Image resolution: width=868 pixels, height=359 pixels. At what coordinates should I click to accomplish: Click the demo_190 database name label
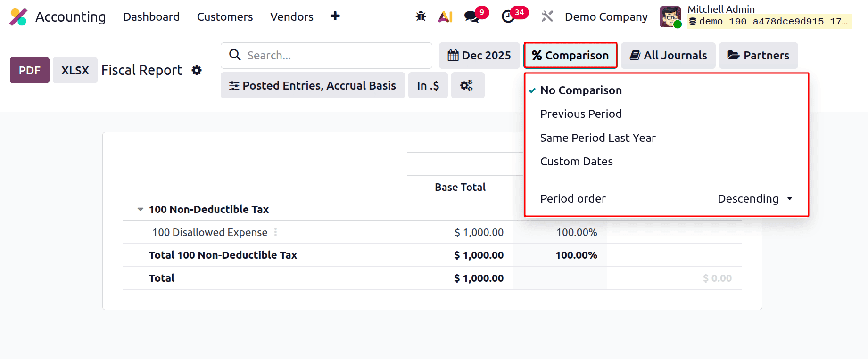coord(769,22)
